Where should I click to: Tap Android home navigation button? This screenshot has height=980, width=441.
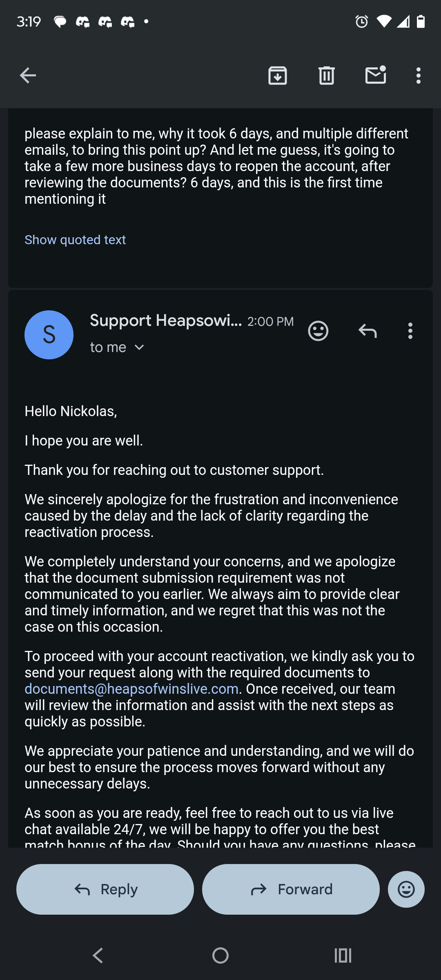tap(220, 955)
